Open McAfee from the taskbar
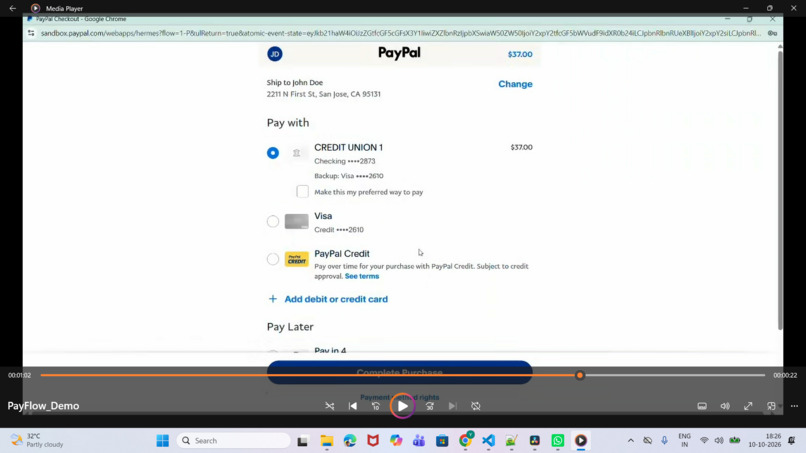Screen dimensions: 806x453 tap(373, 441)
